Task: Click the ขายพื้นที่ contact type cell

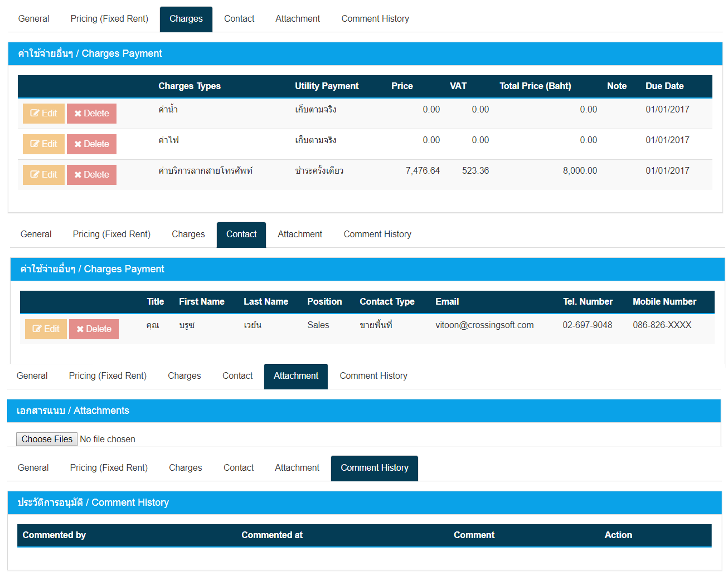Action: coord(376,325)
